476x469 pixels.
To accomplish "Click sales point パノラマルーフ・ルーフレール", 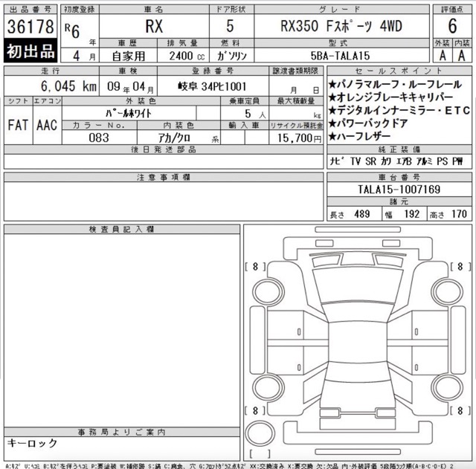I will (x=395, y=84).
